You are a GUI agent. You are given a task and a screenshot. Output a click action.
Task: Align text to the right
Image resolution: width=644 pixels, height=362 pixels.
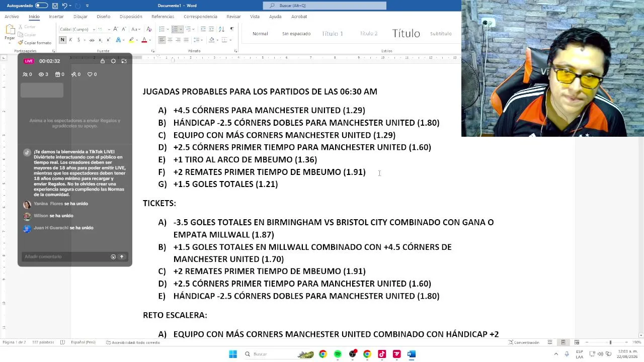tap(178, 40)
